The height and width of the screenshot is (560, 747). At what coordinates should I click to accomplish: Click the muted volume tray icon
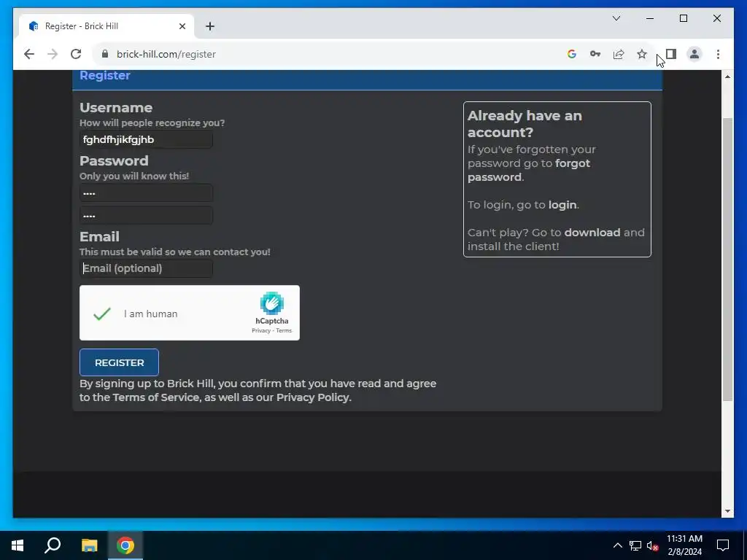[653, 545]
